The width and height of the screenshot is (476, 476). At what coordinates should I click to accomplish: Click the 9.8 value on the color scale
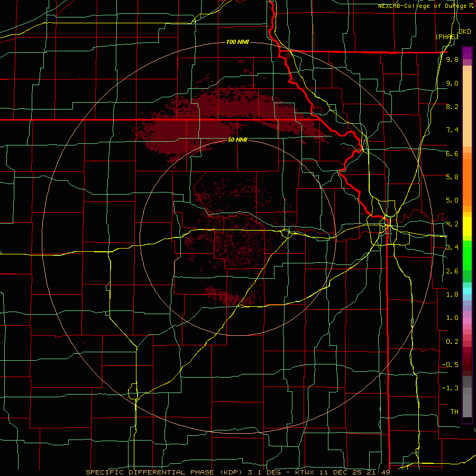click(x=452, y=59)
